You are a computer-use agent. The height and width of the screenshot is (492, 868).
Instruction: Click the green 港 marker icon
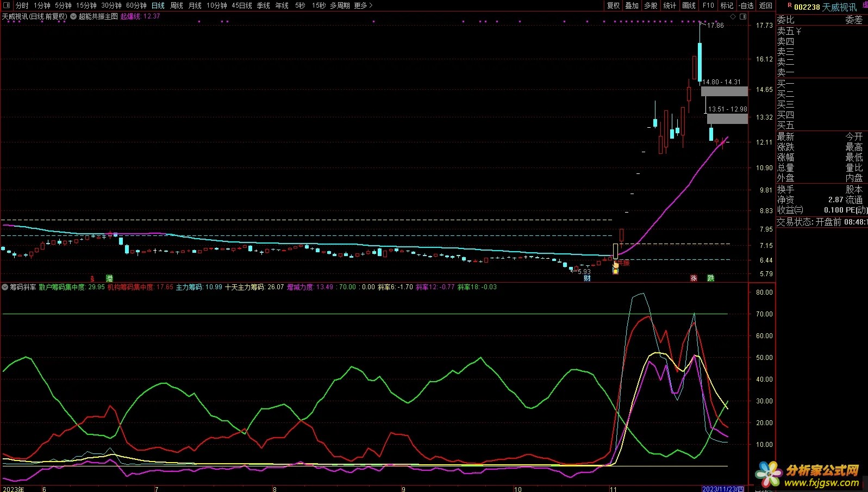click(x=109, y=278)
